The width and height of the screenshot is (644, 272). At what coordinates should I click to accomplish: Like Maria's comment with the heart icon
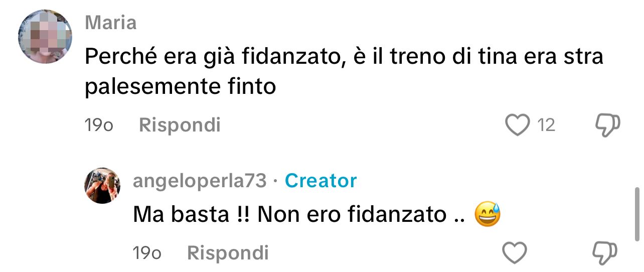coord(517,125)
